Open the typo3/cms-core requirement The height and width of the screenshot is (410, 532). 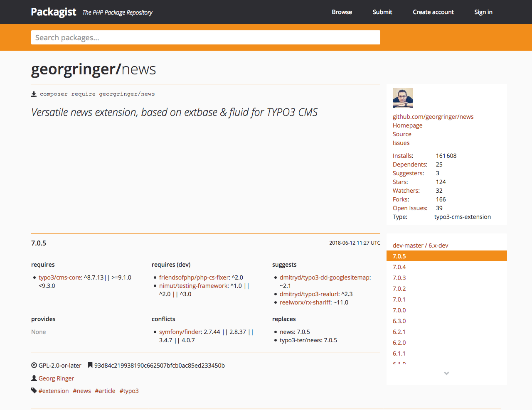point(60,277)
